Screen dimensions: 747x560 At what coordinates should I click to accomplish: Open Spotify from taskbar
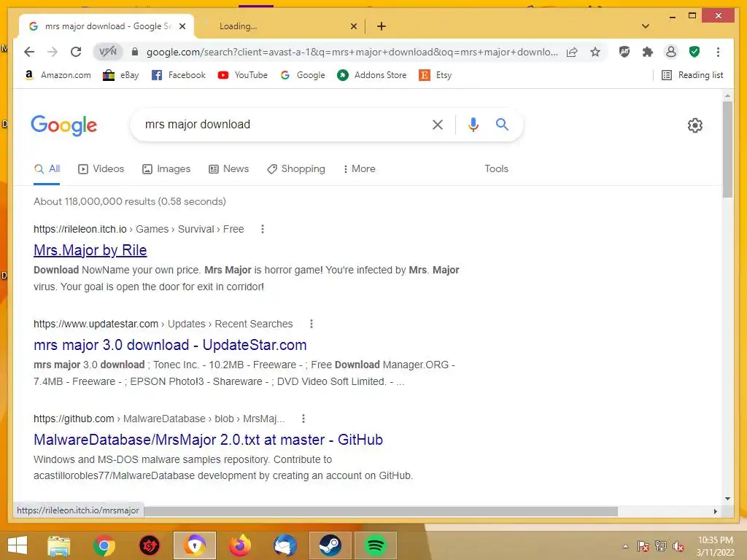point(376,545)
